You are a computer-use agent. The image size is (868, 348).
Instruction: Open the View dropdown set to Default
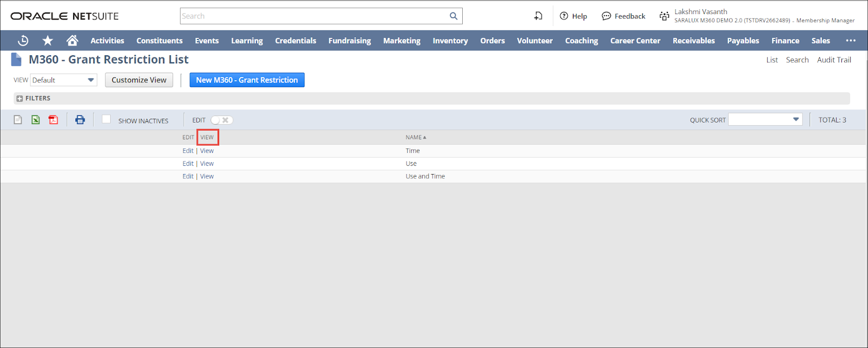click(x=63, y=80)
